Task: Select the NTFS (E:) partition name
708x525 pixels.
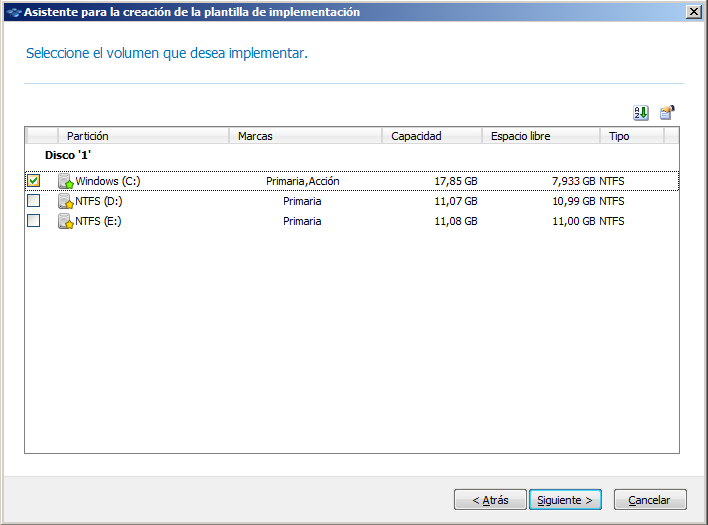Action: [x=98, y=221]
